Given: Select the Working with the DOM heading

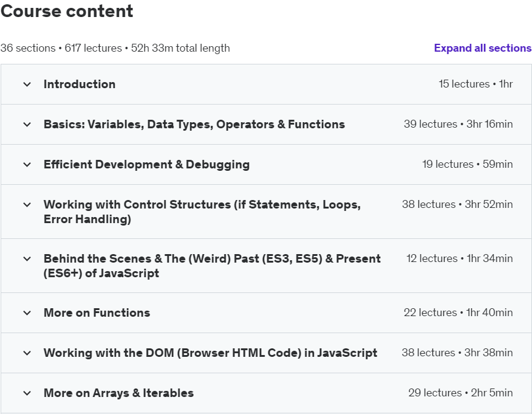Looking at the screenshot, I should tap(210, 353).
